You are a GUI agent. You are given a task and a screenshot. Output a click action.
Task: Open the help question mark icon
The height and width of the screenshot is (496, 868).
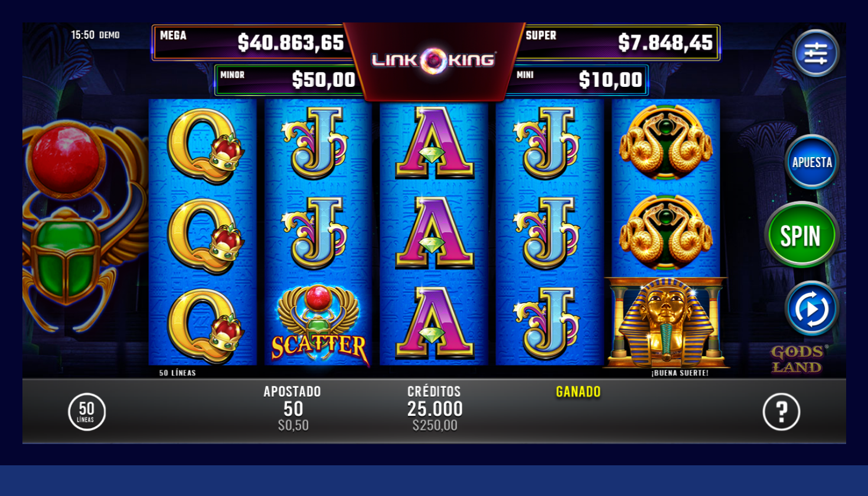tap(781, 412)
